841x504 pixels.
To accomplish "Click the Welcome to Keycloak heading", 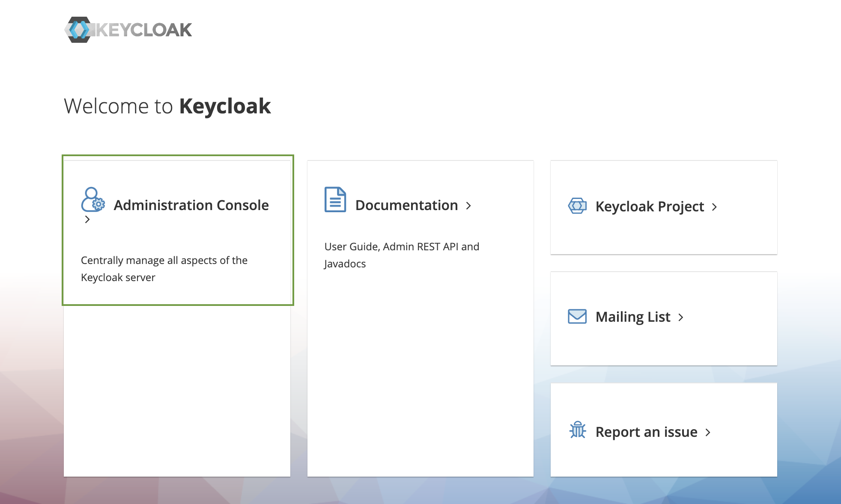I will click(167, 106).
